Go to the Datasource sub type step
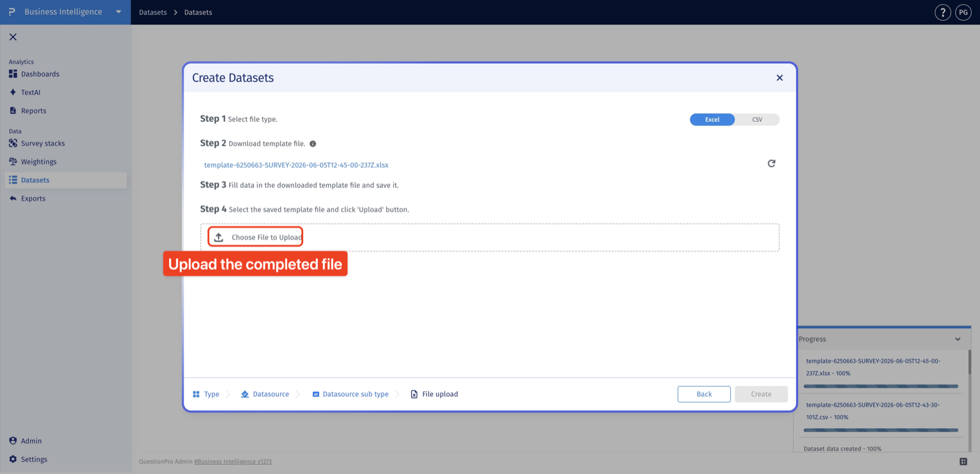 350,394
